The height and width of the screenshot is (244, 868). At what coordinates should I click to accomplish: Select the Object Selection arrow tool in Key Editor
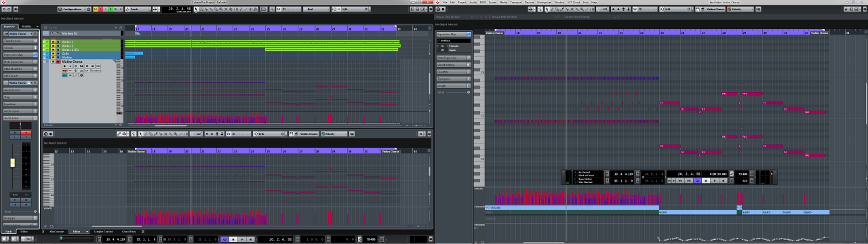coord(547,9)
